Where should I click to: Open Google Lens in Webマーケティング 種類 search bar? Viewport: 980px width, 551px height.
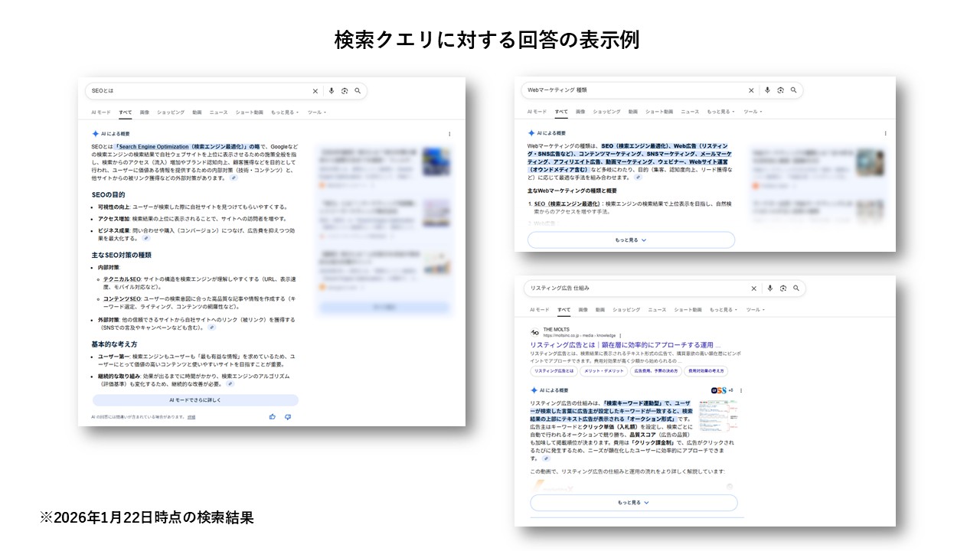click(779, 90)
